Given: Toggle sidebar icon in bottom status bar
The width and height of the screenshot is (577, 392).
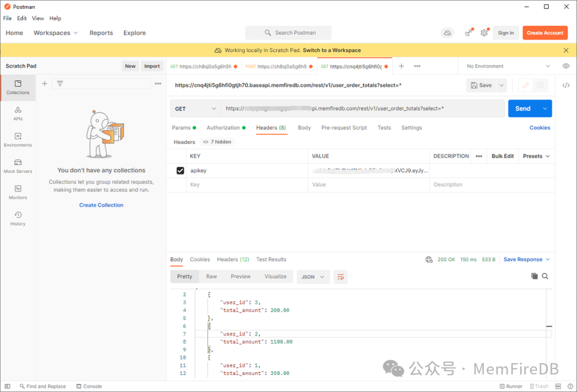Looking at the screenshot, I should coord(7,386).
